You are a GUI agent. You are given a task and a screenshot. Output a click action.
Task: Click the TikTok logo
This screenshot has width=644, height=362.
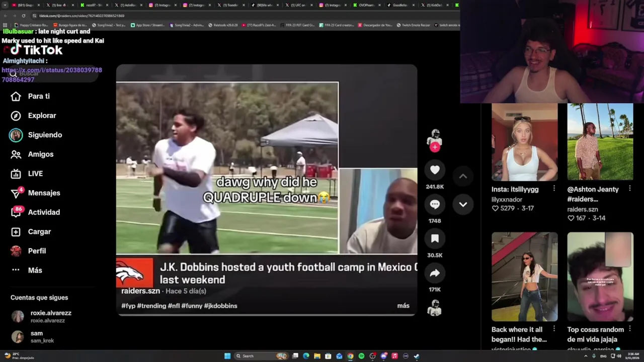click(x=36, y=50)
